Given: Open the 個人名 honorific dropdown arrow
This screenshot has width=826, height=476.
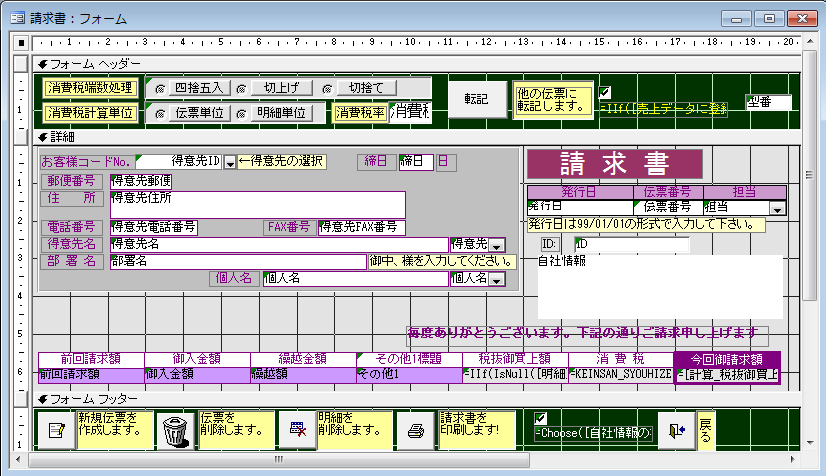Looking at the screenshot, I should (x=497, y=280).
